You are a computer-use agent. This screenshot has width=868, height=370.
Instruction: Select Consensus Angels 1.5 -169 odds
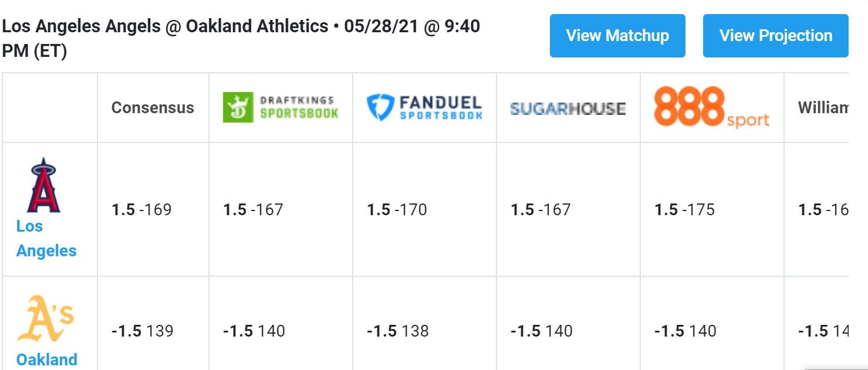[x=141, y=210]
